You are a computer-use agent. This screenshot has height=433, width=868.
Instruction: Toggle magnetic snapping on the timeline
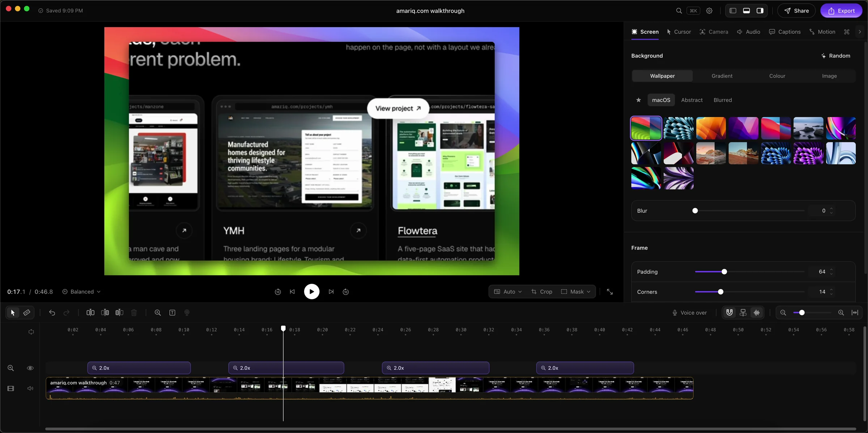tap(729, 313)
